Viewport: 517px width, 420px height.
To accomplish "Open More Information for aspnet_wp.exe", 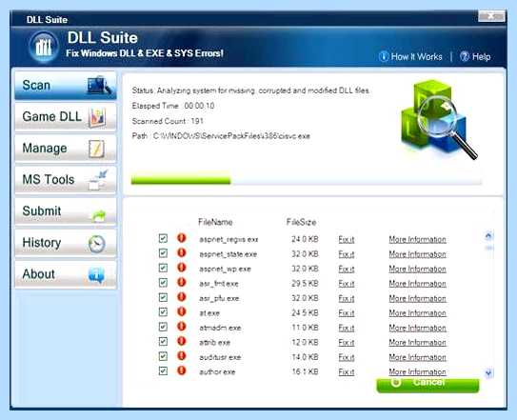I will coord(417,269).
